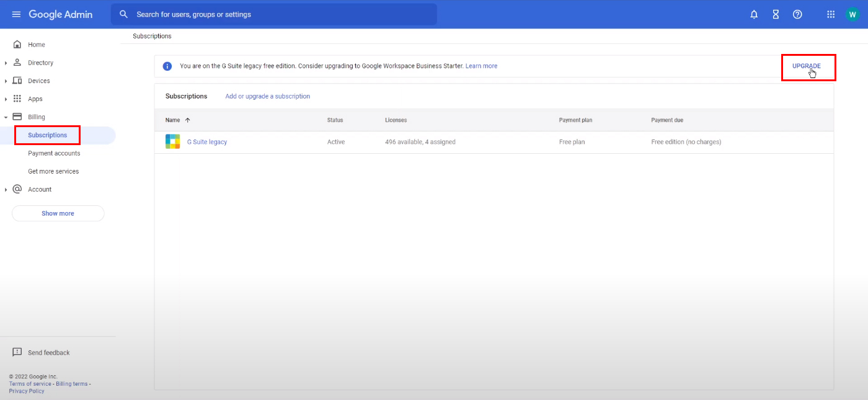Expand the Directory section
Screen dimensions: 868x400
[x=6, y=63]
